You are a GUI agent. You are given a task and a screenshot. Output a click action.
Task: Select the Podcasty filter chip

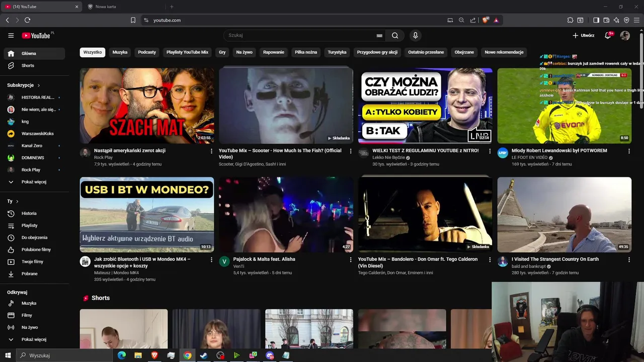[147, 52]
